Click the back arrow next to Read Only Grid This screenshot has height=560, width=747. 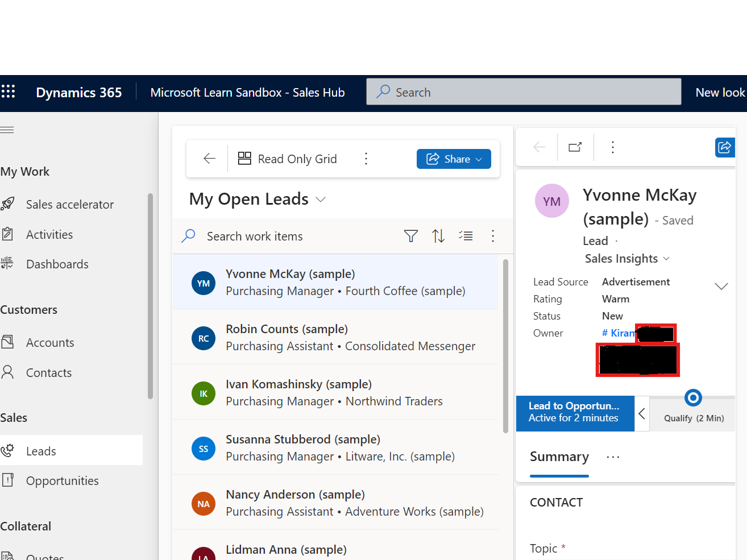point(209,159)
